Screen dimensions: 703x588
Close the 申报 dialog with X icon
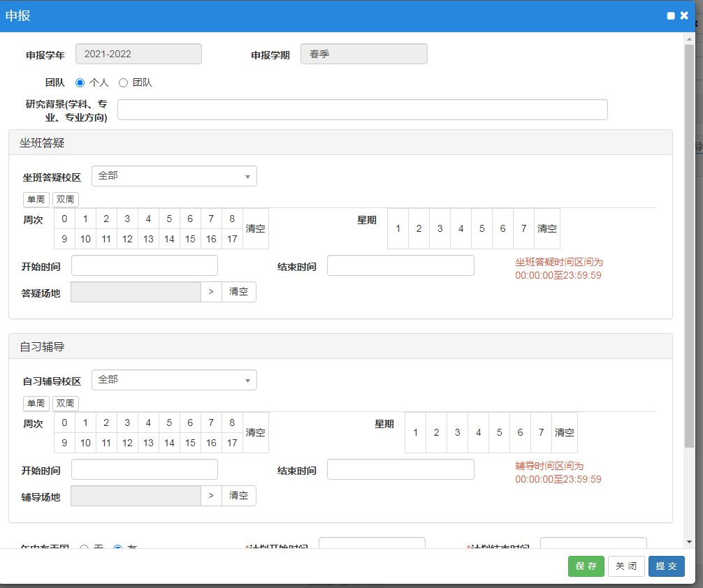pos(684,15)
